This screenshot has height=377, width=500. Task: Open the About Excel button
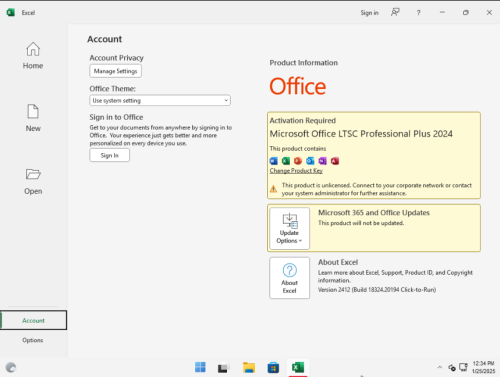coord(289,278)
